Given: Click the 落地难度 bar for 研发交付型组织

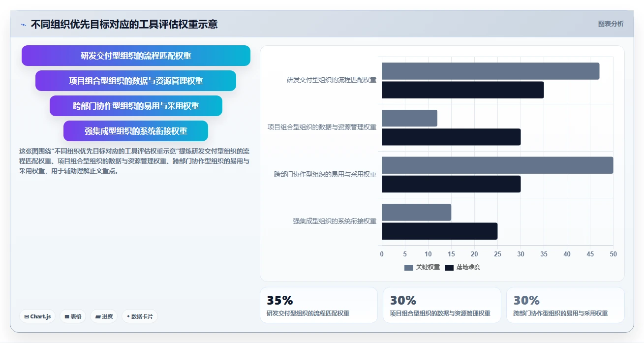Looking at the screenshot, I should coord(462,90).
